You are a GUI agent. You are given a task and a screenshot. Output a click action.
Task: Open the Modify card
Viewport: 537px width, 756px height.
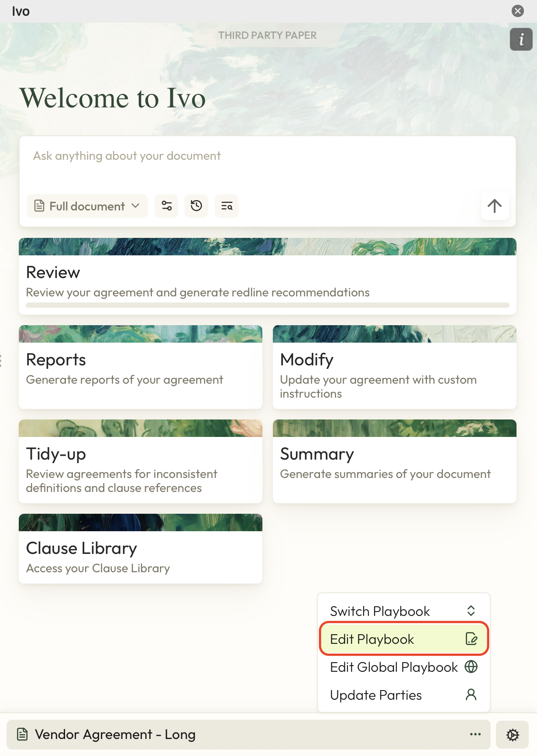[x=395, y=367]
